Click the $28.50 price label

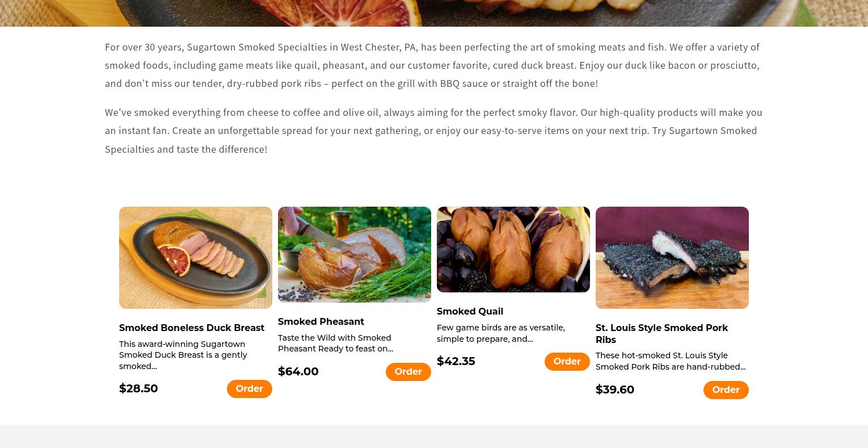(x=138, y=388)
